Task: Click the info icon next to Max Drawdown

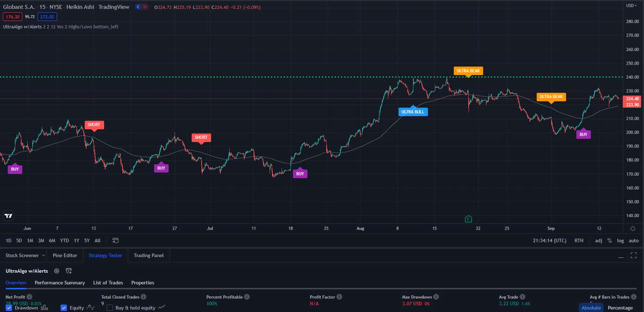Action: [436, 296]
